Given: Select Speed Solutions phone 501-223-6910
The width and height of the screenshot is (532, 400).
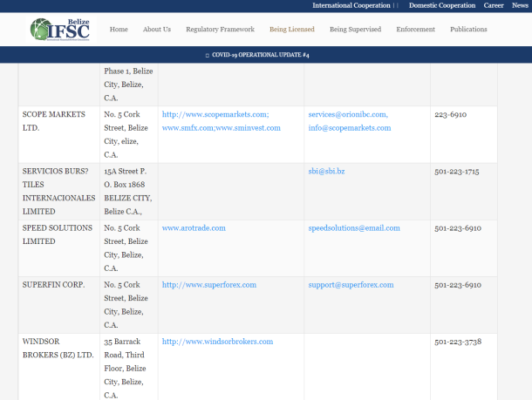Looking at the screenshot, I should 458,227.
